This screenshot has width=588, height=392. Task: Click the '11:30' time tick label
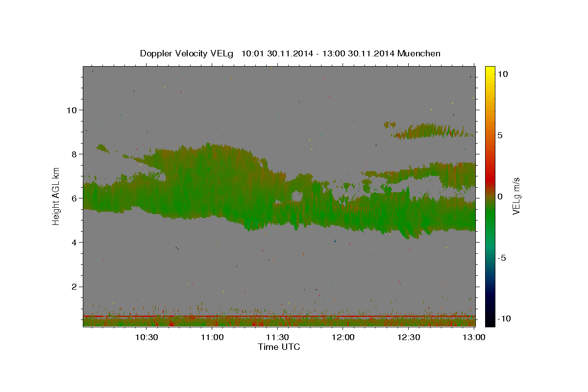coord(277,337)
